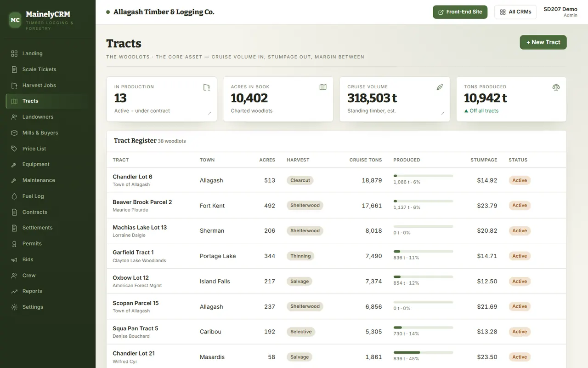
Task: Navigate to Reports in sidebar
Action: [48, 291]
